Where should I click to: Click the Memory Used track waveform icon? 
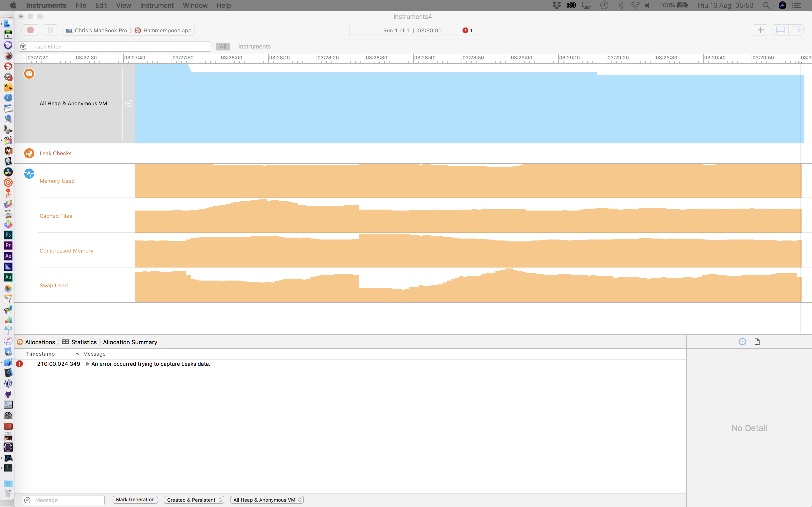(x=29, y=174)
